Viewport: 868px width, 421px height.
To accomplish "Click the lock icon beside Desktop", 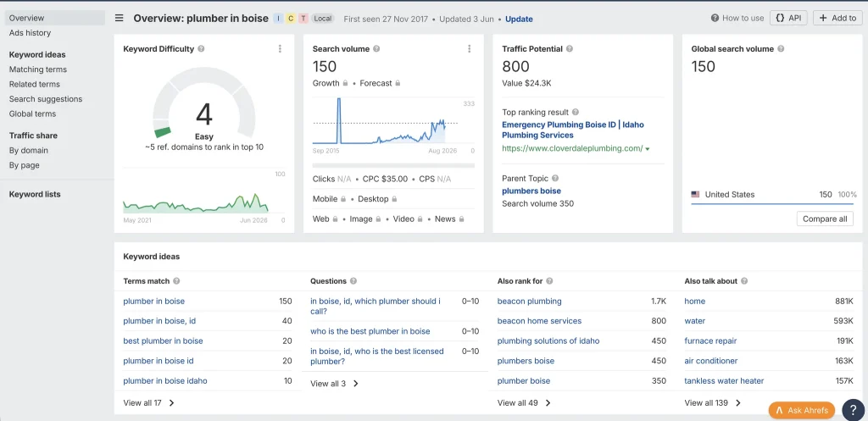I will (x=393, y=198).
